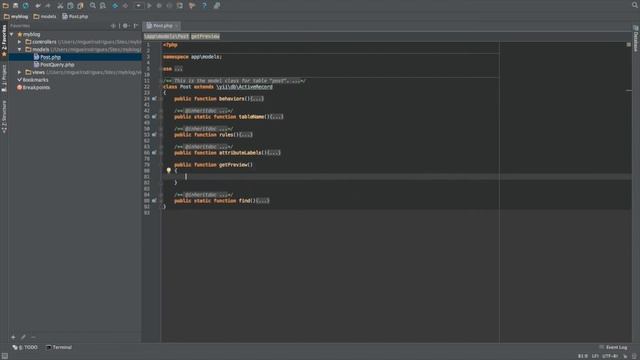The image size is (640, 360).
Task: Click the Favorites panel hide icon
Action: (136, 26)
